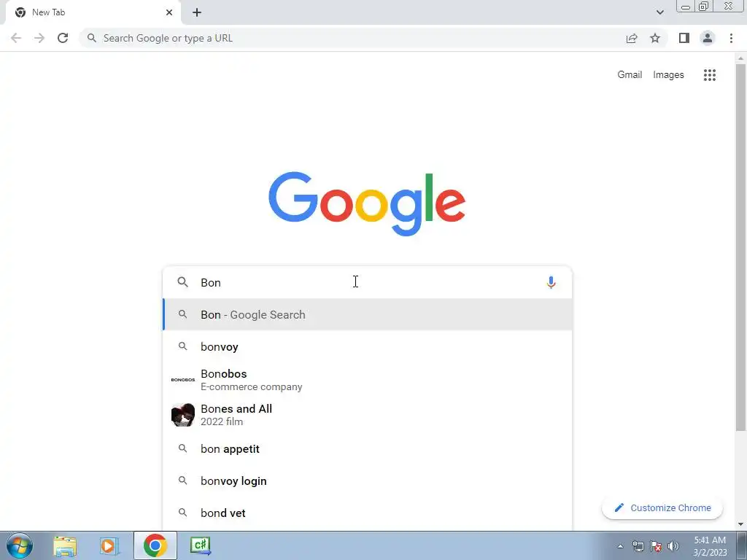The height and width of the screenshot is (560, 747).
Task: Open the Windows Start menu
Action: [x=20, y=545]
